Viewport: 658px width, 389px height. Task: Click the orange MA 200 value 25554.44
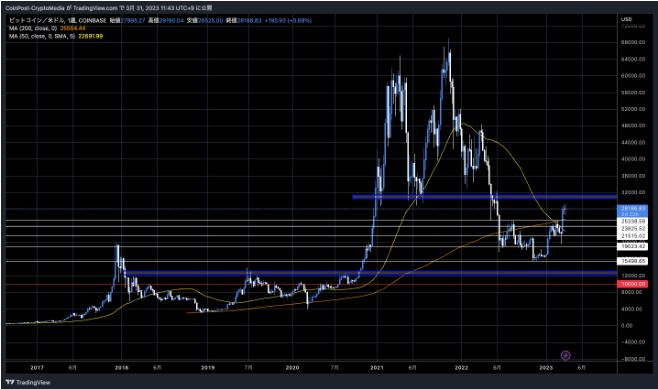point(73,28)
